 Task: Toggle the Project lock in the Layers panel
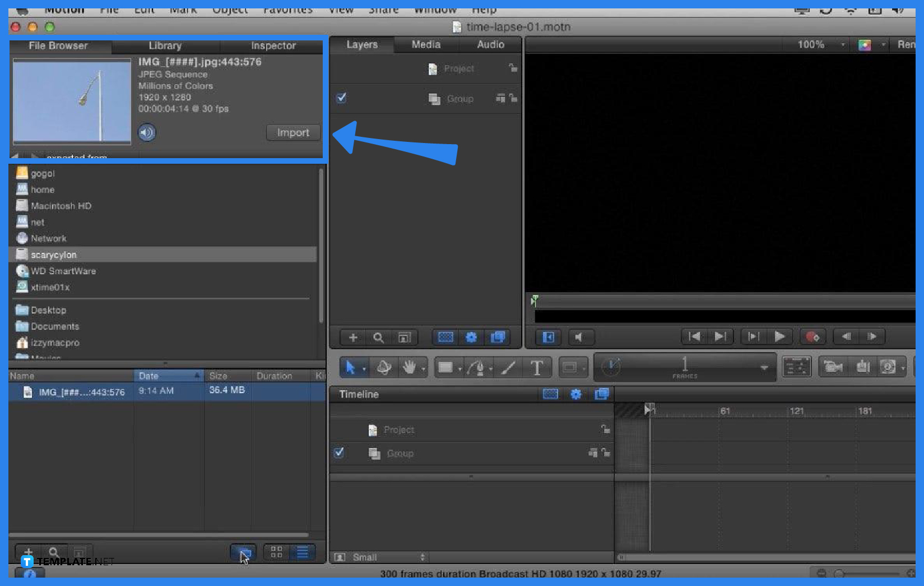[513, 68]
